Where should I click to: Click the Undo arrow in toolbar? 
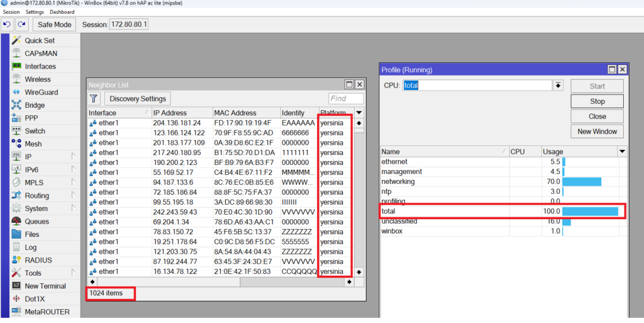coord(7,25)
